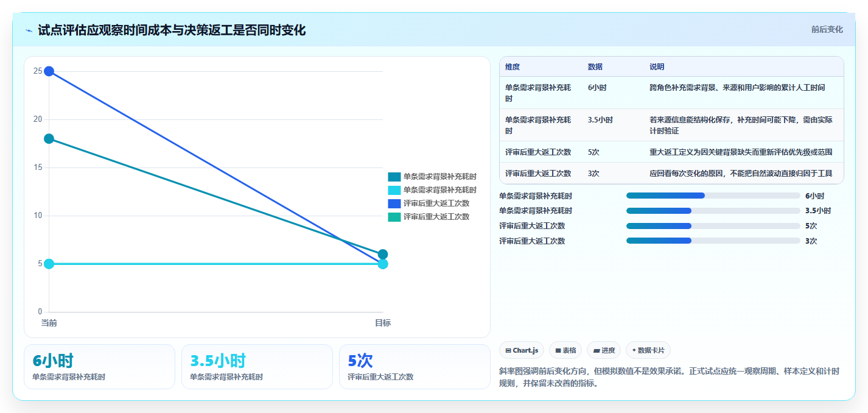Image resolution: width=868 pixels, height=413 pixels.
Task: Click the 评审后重大返工次数 label under the 5次 card
Action: 380,377
